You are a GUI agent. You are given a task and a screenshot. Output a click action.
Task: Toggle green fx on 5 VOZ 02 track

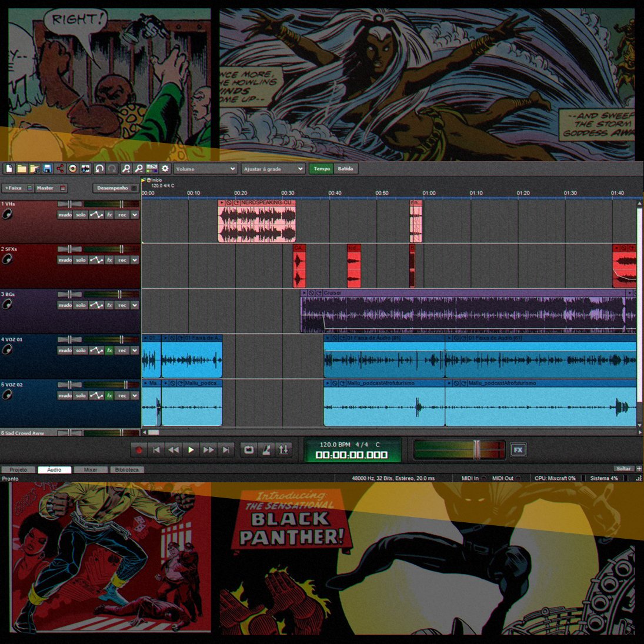[x=109, y=396]
